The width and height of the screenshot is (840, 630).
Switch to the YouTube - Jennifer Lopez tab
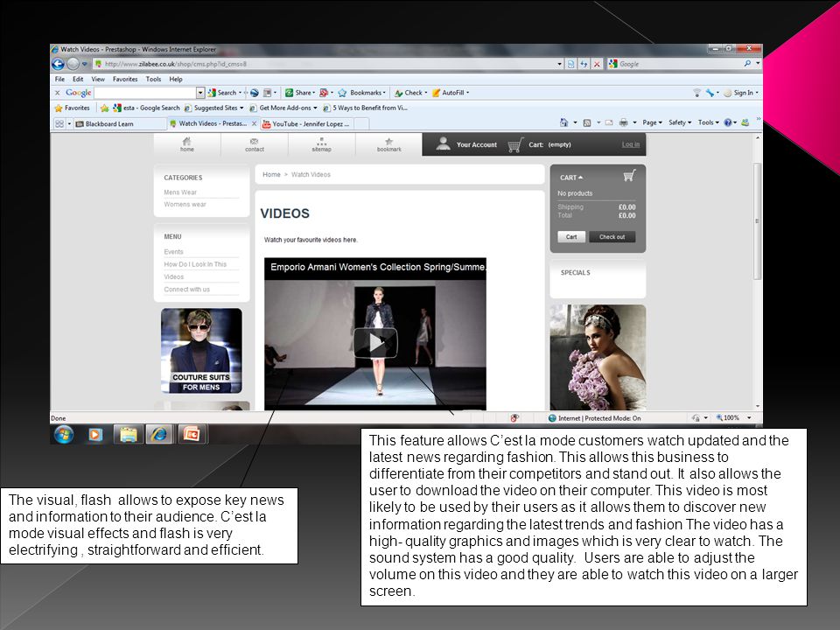[x=306, y=123]
